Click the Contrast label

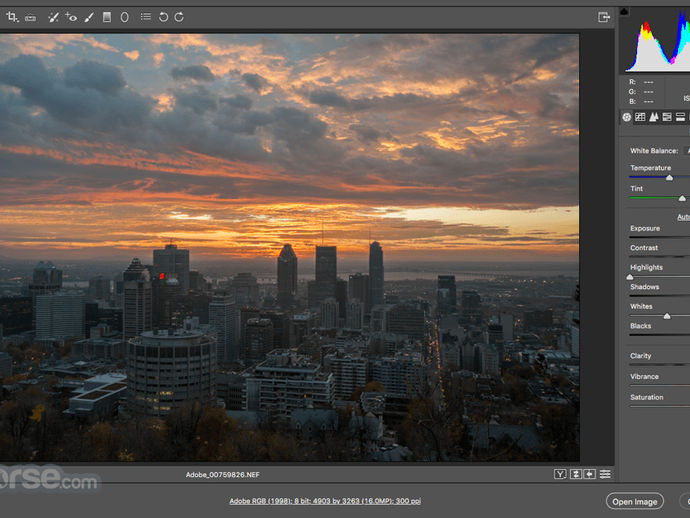tap(644, 248)
